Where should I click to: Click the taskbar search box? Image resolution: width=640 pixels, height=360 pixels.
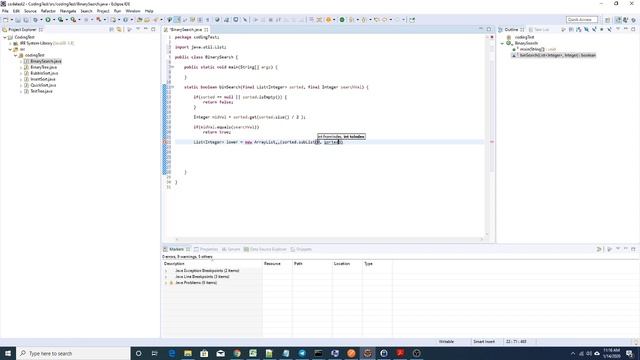(73, 353)
